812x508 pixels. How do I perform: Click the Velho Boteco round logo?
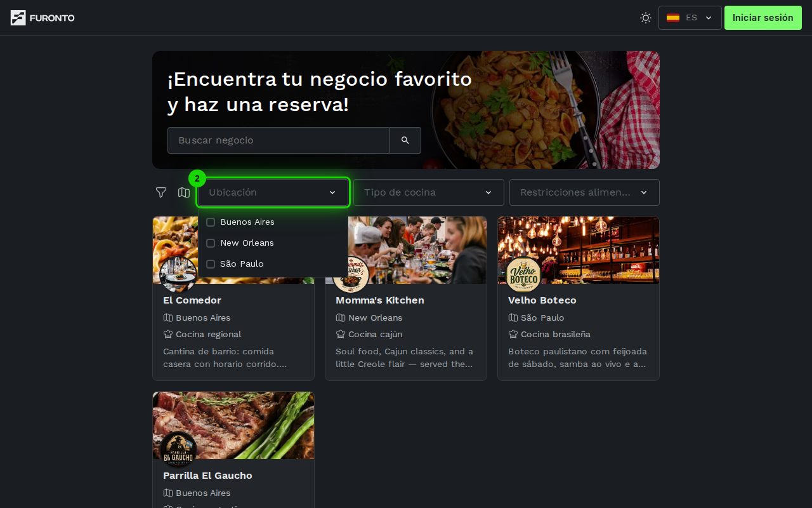(523, 274)
